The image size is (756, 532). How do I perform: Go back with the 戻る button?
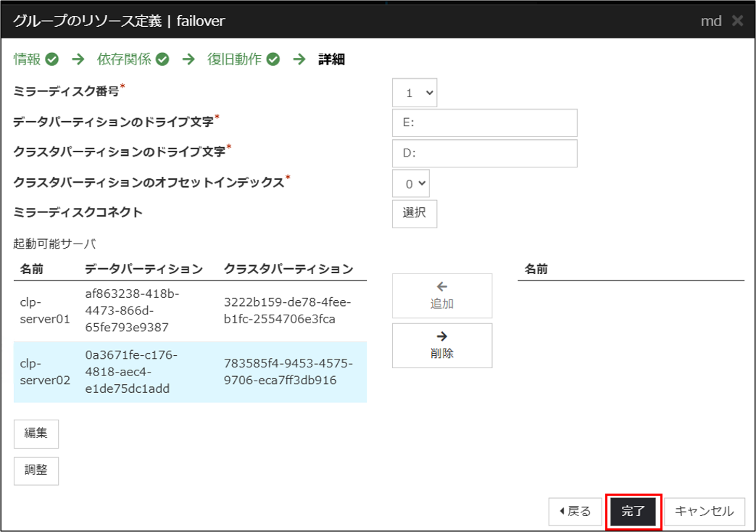coord(575,511)
